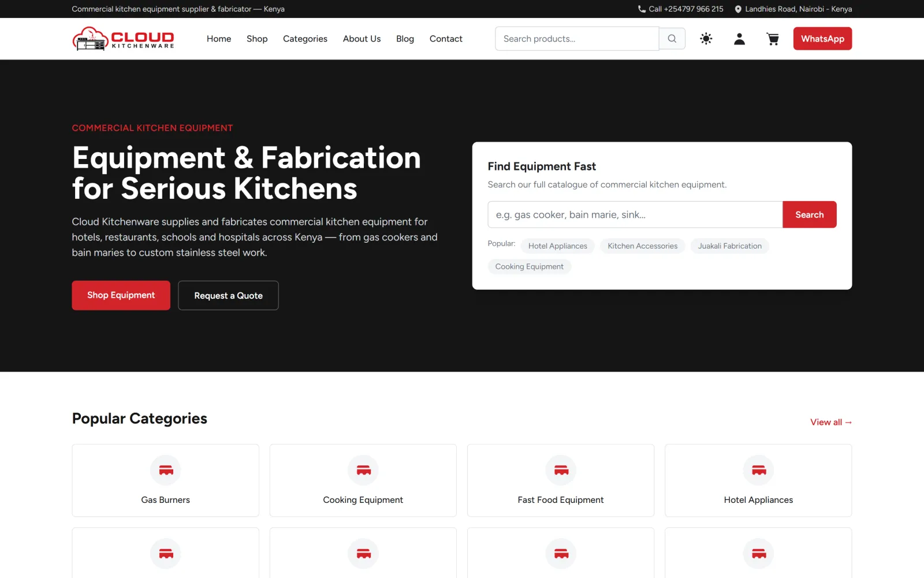Toggle the light/dark theme sun icon

click(x=706, y=39)
